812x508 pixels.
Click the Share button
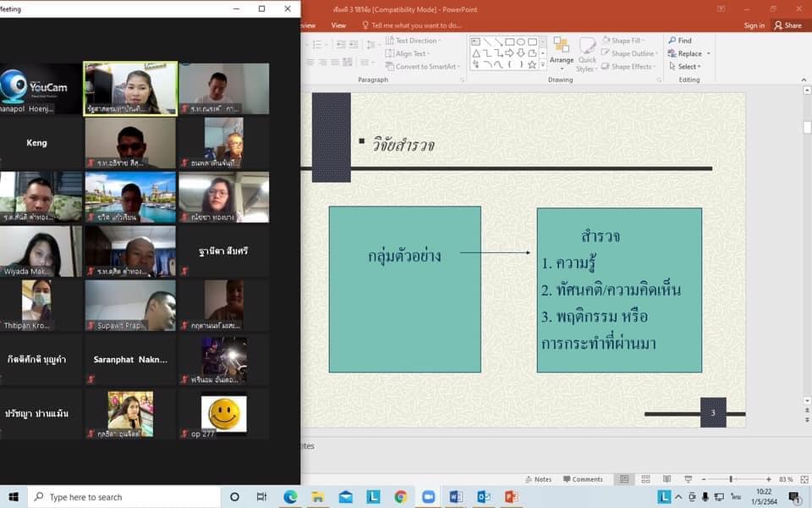787,25
